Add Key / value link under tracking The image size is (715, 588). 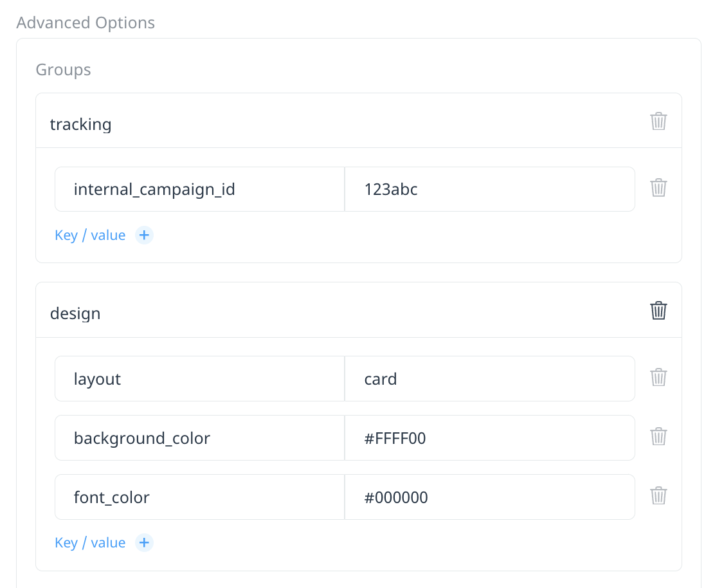click(x=90, y=235)
